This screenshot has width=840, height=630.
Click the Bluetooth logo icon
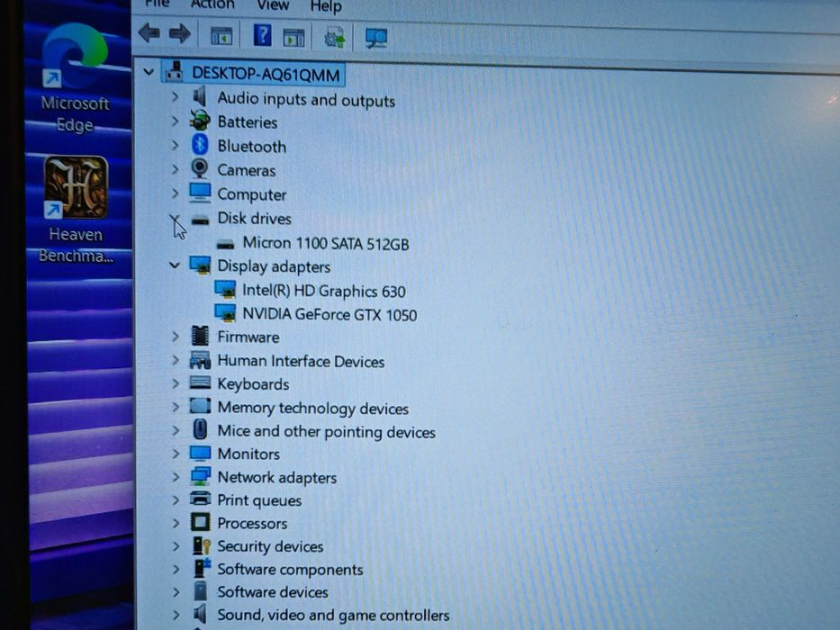pyautogui.click(x=200, y=145)
